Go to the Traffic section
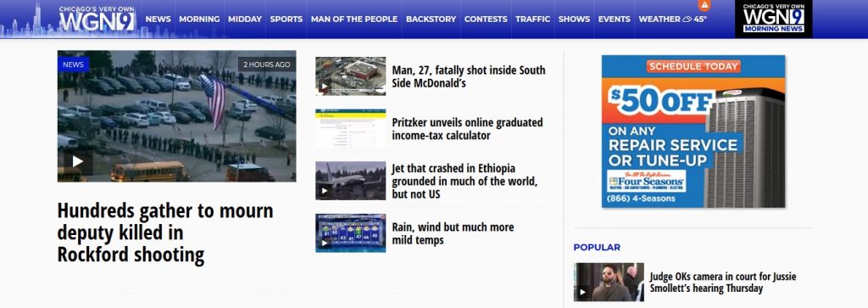Image resolution: width=868 pixels, height=308 pixels. pyautogui.click(x=532, y=19)
